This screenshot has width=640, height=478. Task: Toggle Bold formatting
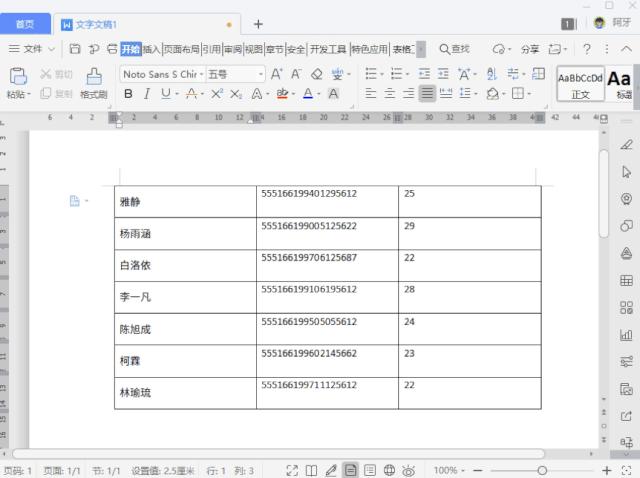pos(128,94)
